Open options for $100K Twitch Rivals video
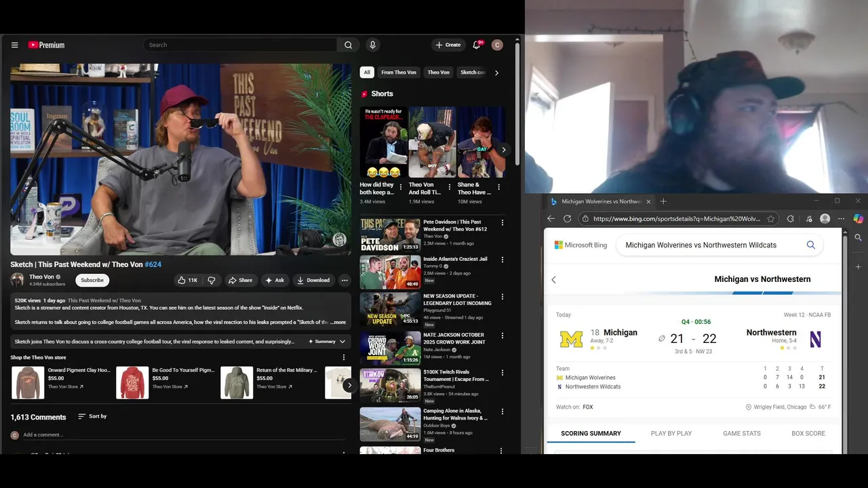 [x=502, y=373]
